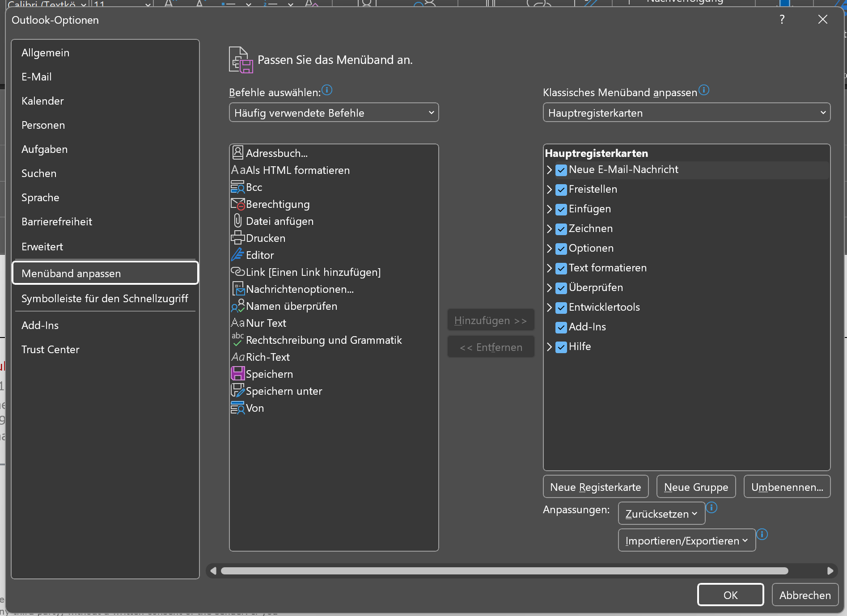Click the info icon next to Zurücksetzen
The width and height of the screenshot is (847, 616).
711,508
